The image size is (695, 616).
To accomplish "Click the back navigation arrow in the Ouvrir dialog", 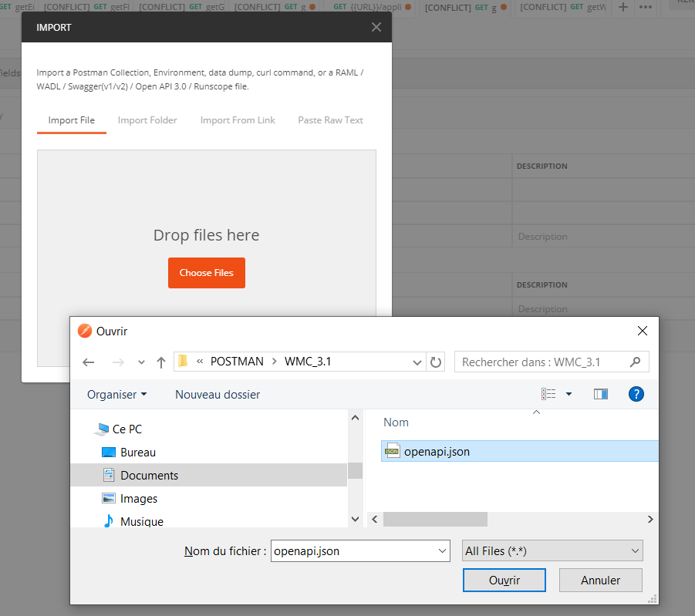I will click(x=88, y=362).
